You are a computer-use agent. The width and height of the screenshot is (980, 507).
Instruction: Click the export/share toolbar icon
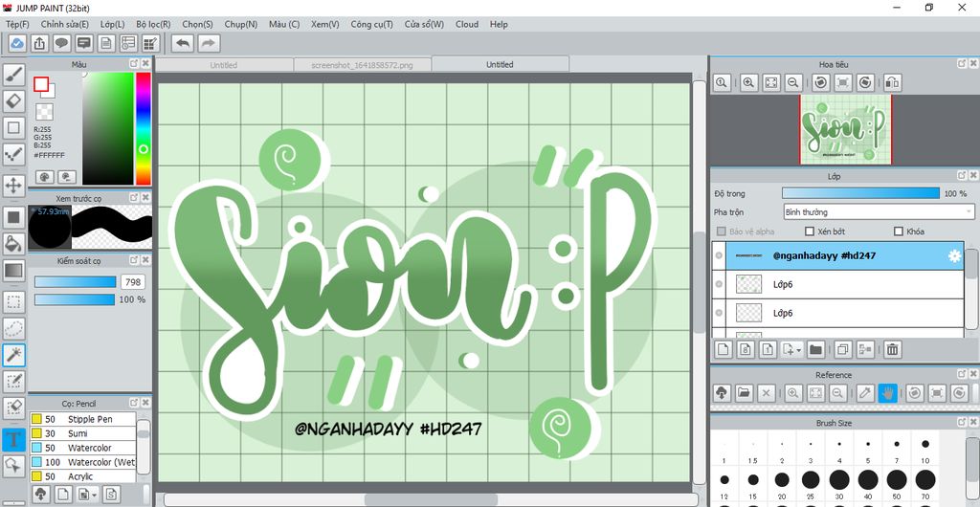tap(38, 43)
